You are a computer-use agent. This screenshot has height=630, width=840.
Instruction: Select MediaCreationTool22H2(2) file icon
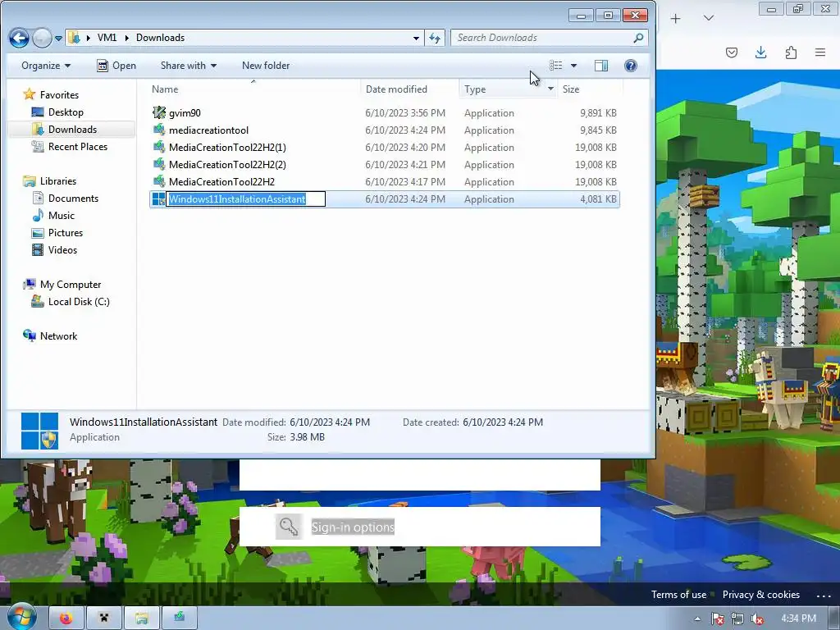click(158, 164)
